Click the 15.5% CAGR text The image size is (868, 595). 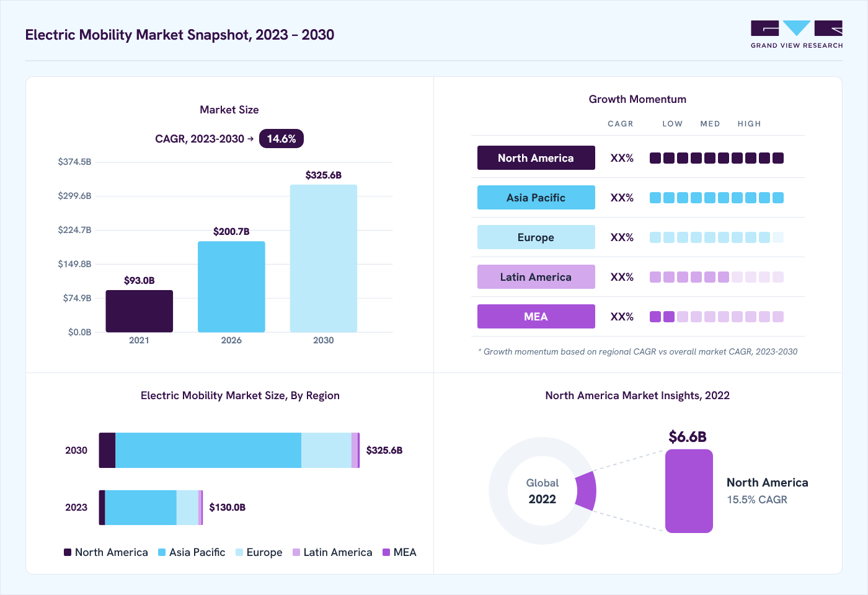[757, 500]
